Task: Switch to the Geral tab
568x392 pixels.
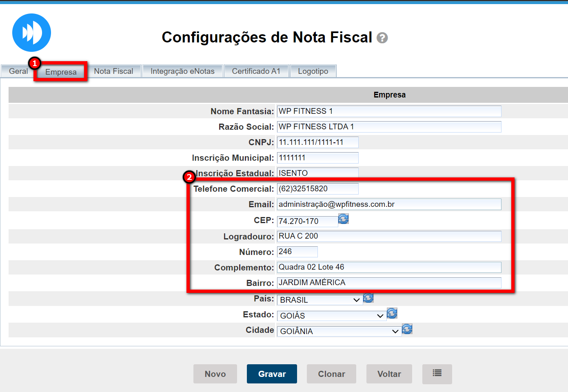Action: 18,71
